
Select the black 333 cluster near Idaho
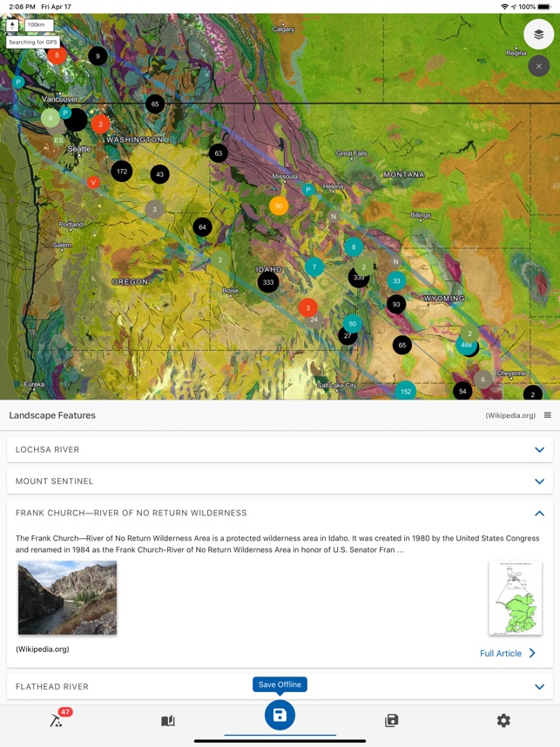tap(268, 282)
